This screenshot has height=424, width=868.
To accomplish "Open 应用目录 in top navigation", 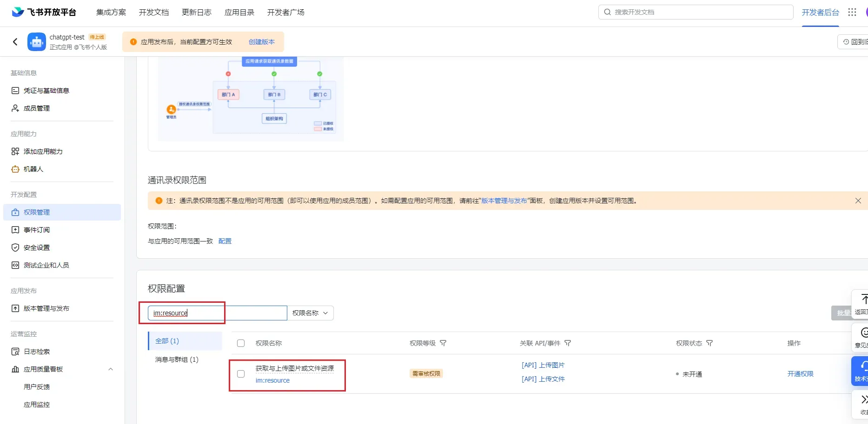I will [239, 12].
